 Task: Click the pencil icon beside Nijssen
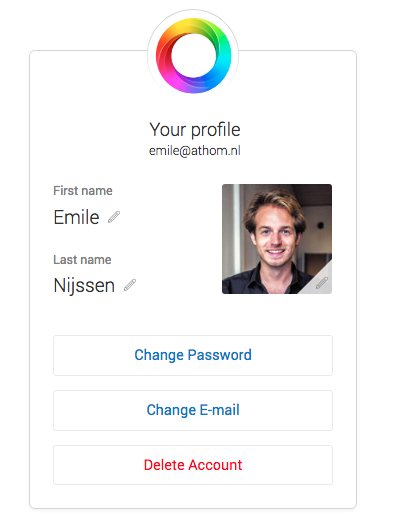click(x=130, y=285)
